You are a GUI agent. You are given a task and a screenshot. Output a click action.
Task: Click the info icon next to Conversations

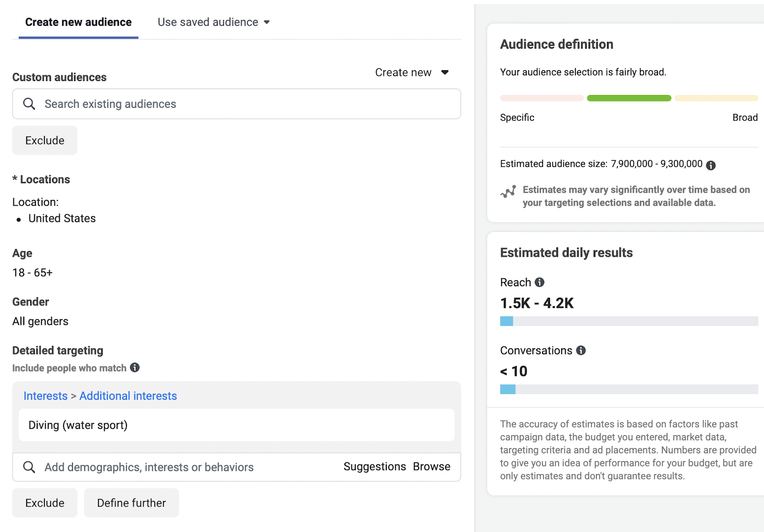581,350
